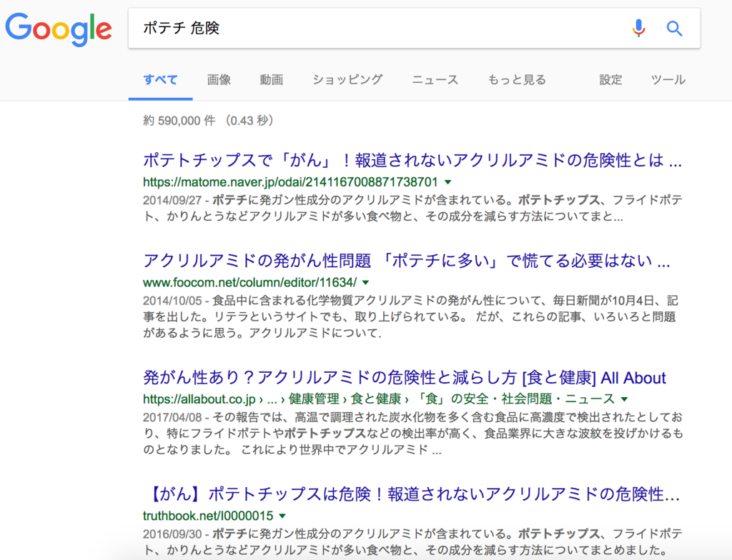Select the すべて tab
This screenshot has height=560, width=732.
(x=161, y=80)
